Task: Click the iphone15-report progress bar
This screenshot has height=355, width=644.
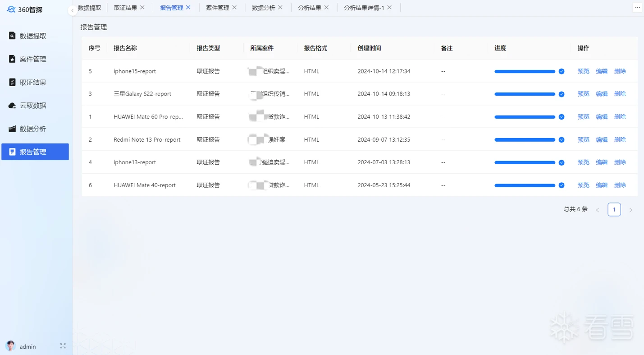Action: pyautogui.click(x=525, y=71)
